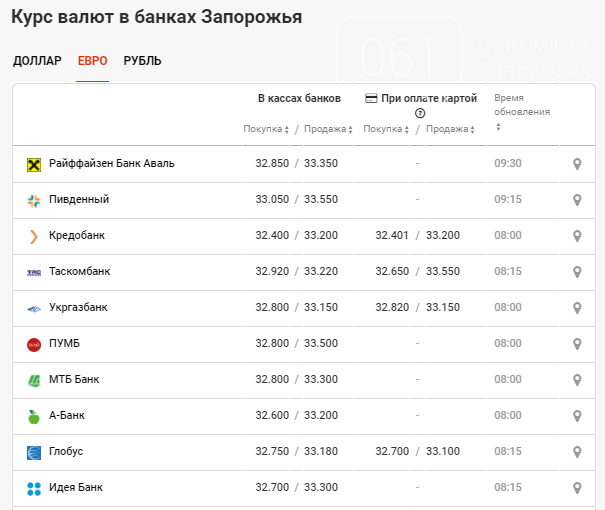The height and width of the screenshot is (510, 605).
Task: Click the Глобус bank logo icon
Action: pos(34,452)
